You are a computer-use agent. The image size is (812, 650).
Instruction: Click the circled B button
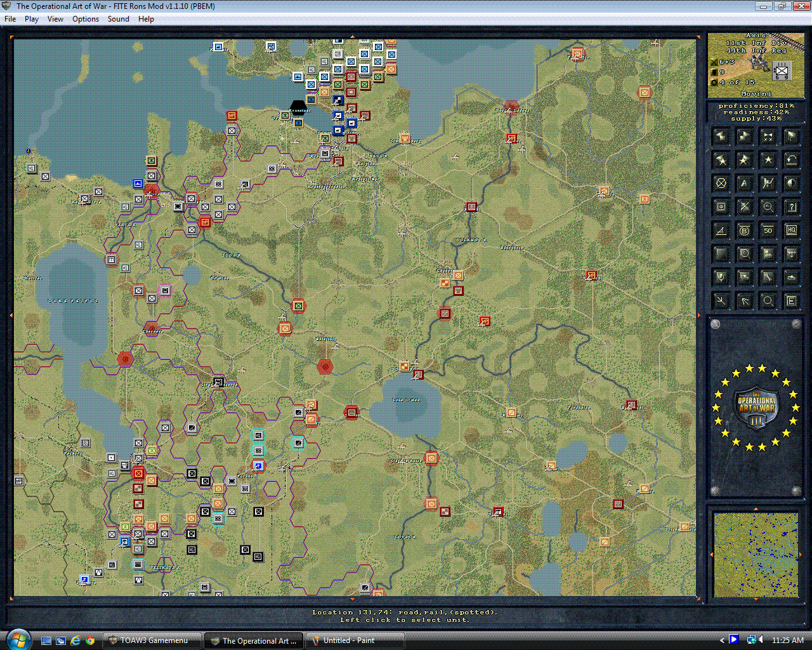pos(744,230)
